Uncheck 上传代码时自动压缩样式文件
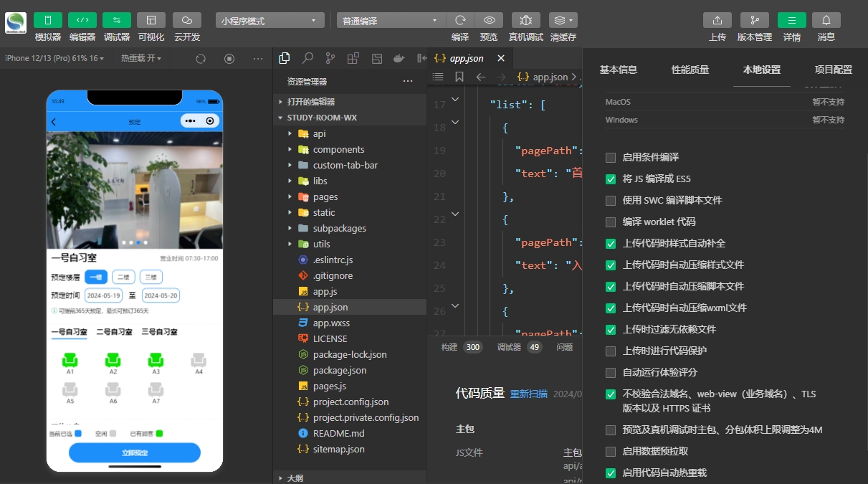The image size is (868, 484). (611, 265)
